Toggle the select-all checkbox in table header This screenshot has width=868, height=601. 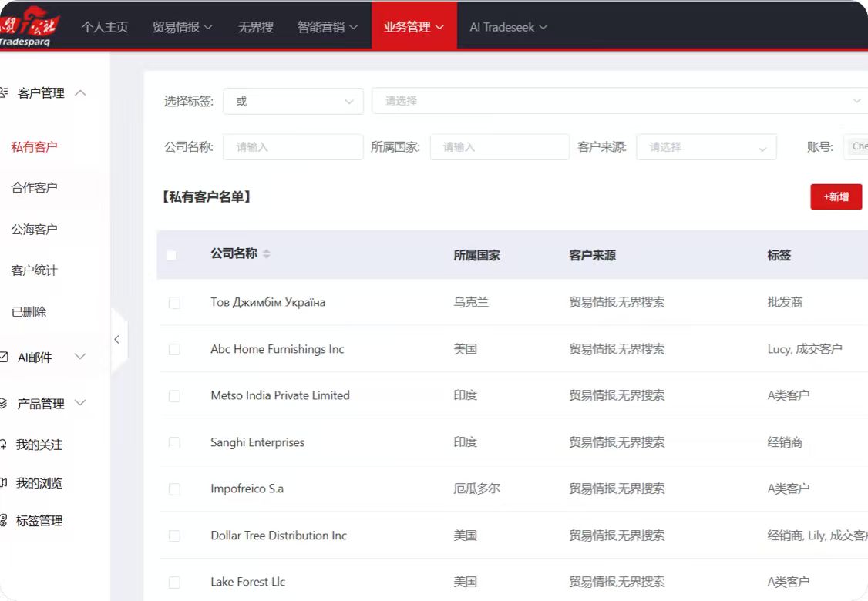coord(171,255)
